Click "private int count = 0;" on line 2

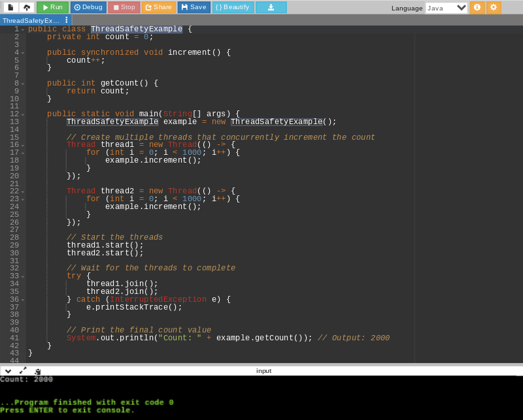[x=100, y=37]
